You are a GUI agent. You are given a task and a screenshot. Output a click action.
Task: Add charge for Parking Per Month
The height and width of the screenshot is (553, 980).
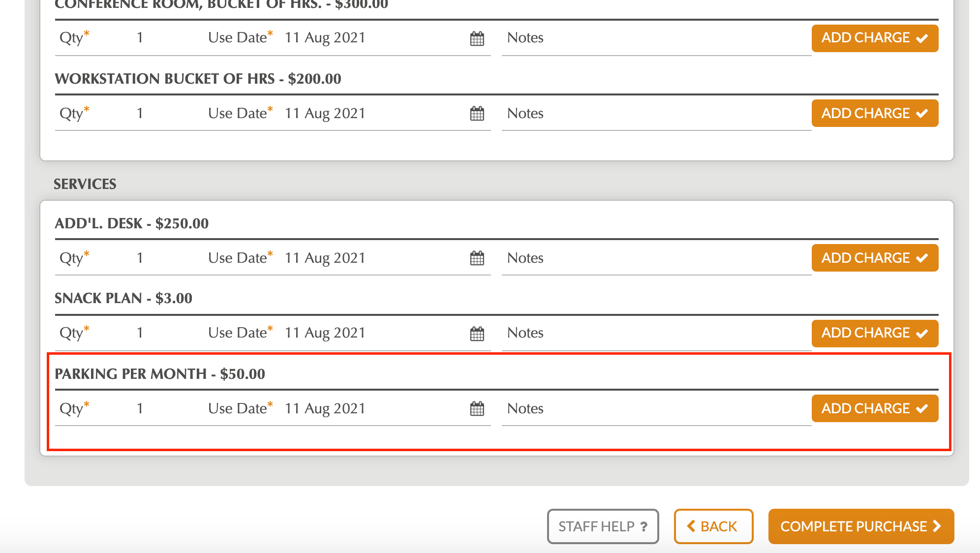(874, 408)
